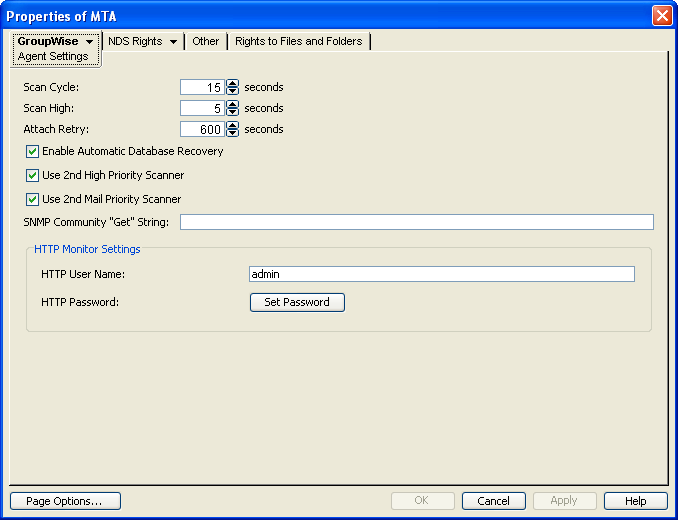Decrease the Scan Cycle value
678x520 pixels.
(x=233, y=91)
